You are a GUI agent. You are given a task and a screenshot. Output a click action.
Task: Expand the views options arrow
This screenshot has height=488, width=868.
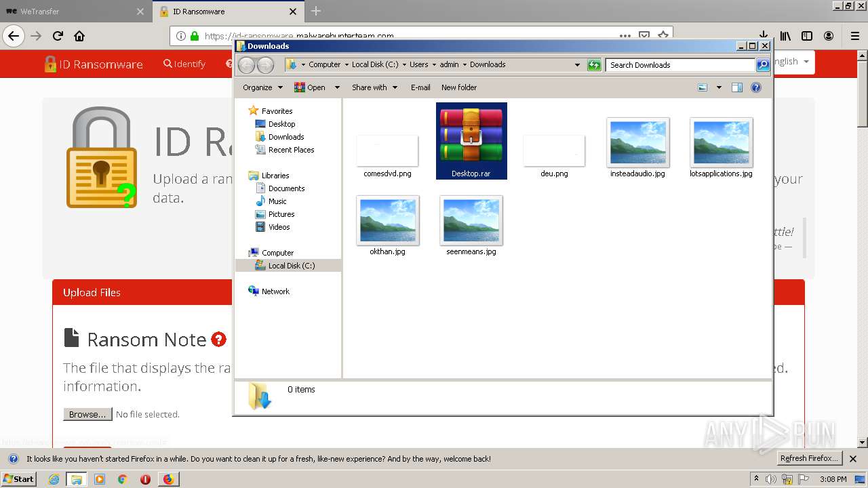pos(719,87)
